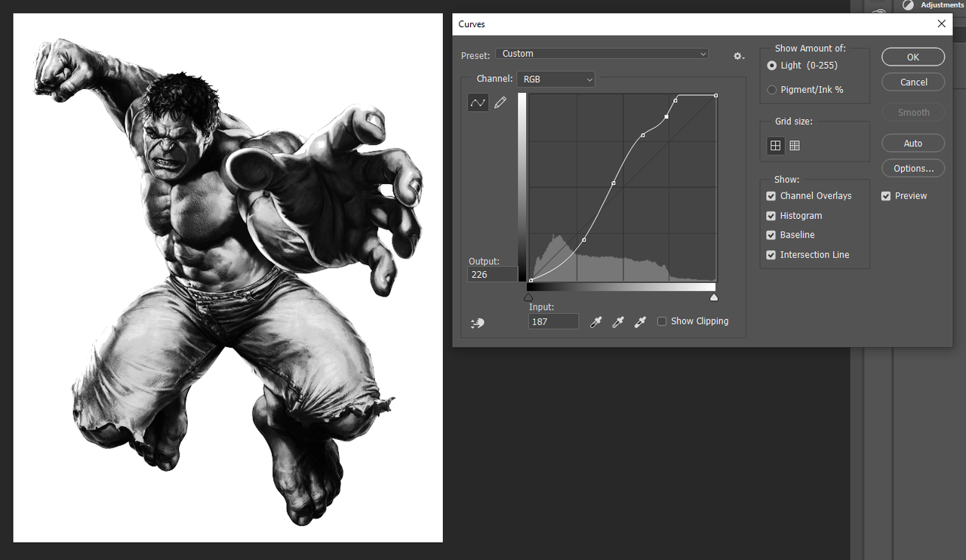The image size is (966, 560).
Task: Click the Cancel button
Action: click(x=913, y=82)
